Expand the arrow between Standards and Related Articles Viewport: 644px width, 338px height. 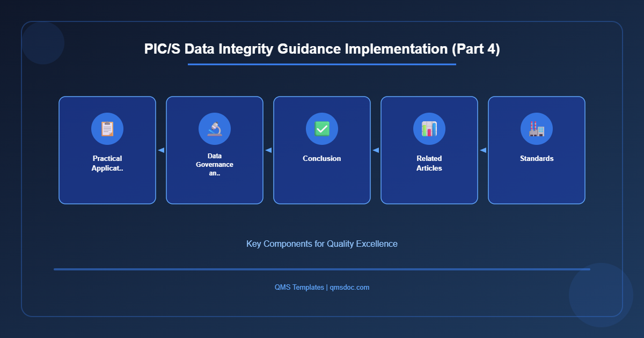click(482, 150)
